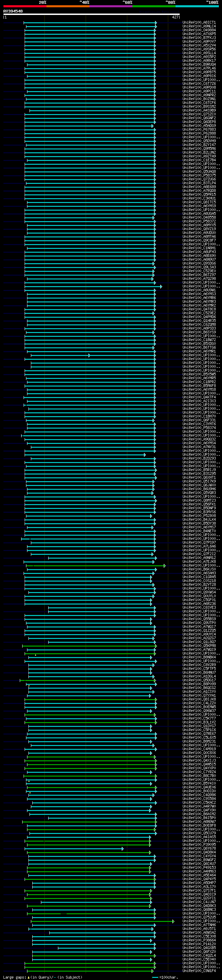
Task: Select UniRef100_A5E464 hit
Action: pos(199,875)
